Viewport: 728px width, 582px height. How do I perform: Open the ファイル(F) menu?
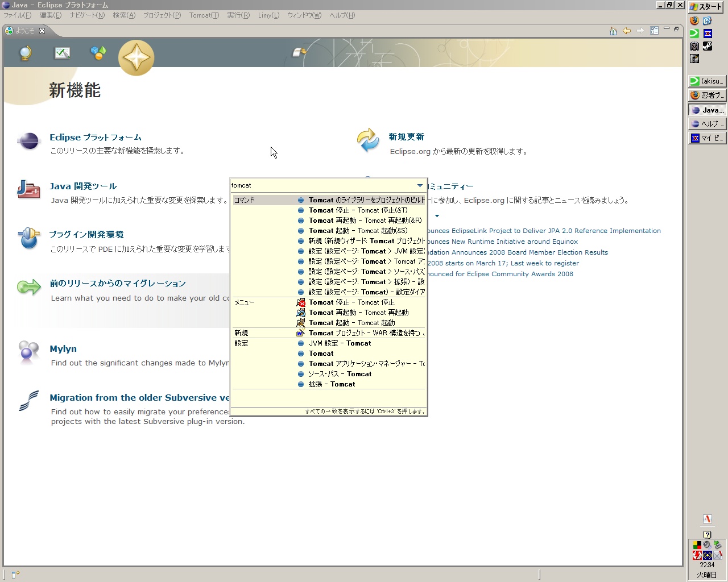pyautogui.click(x=18, y=15)
